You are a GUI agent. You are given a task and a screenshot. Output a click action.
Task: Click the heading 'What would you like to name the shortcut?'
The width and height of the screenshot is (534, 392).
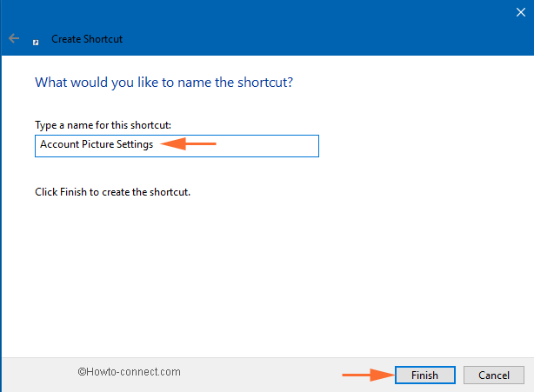(x=164, y=83)
